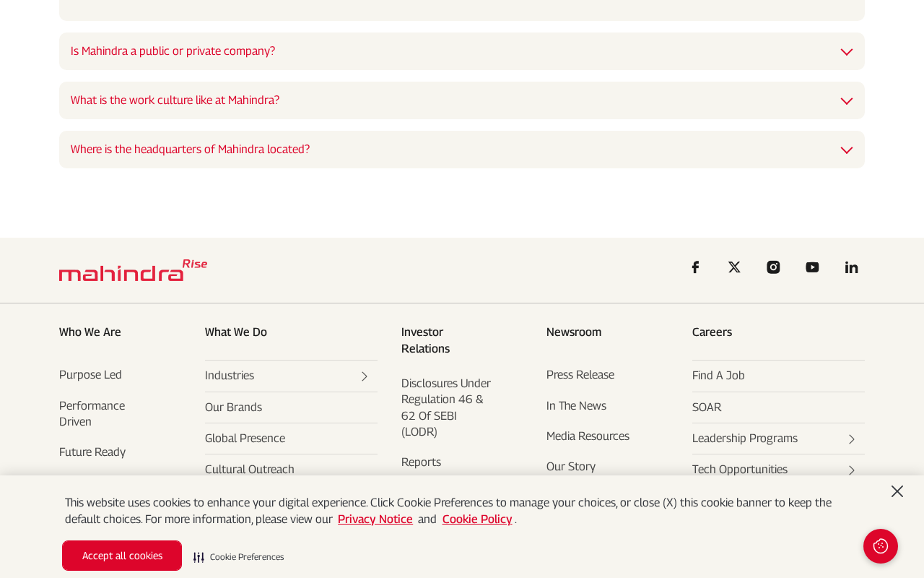Go to Performance Driven
The height and width of the screenshot is (578, 924).
coord(92,413)
